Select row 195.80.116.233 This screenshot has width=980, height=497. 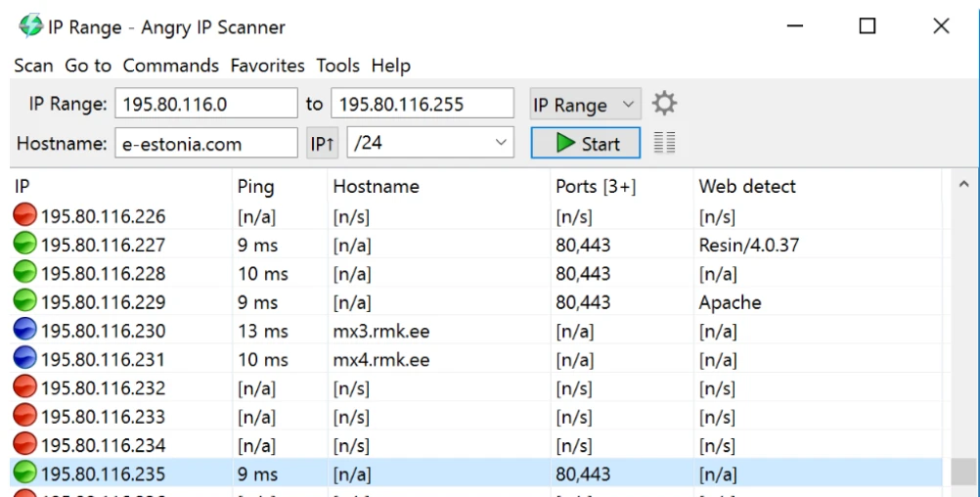476,417
